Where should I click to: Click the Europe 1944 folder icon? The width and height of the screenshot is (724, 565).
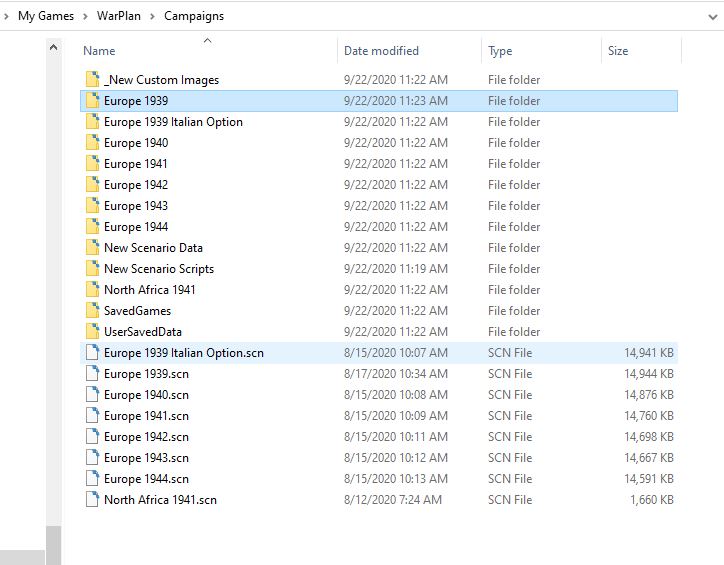pyautogui.click(x=92, y=227)
